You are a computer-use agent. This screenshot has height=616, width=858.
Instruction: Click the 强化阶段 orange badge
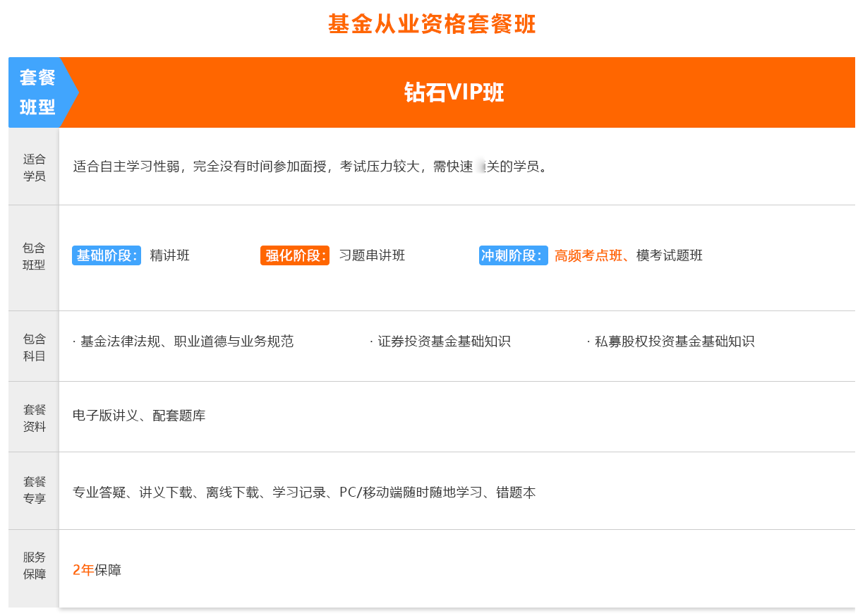coord(295,255)
